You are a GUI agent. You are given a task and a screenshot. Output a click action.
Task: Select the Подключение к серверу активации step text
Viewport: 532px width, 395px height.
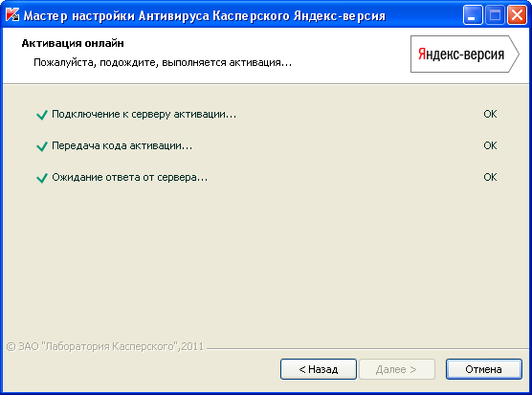(x=144, y=114)
